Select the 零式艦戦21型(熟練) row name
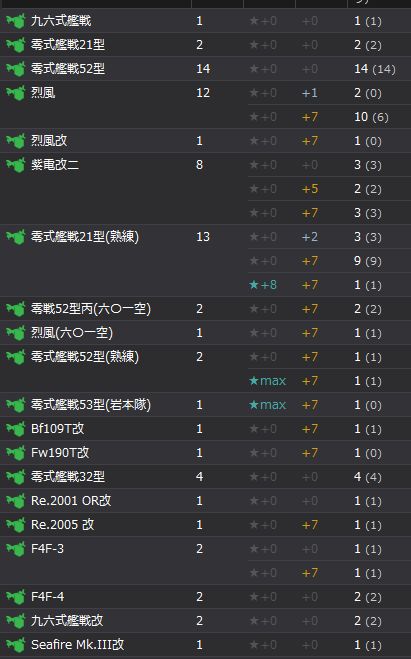Screen dimensions: 411x659 [x=85, y=237]
